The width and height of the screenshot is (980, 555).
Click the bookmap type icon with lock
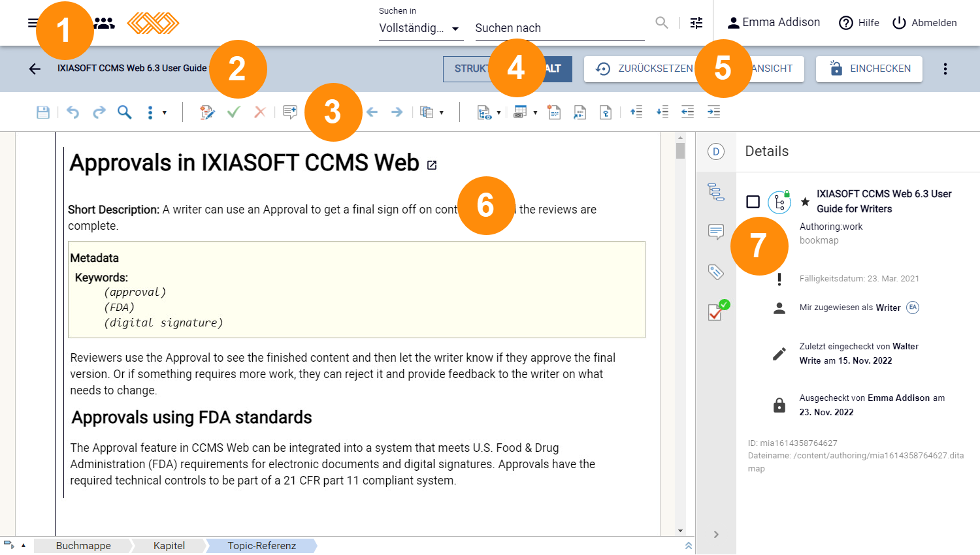779,202
